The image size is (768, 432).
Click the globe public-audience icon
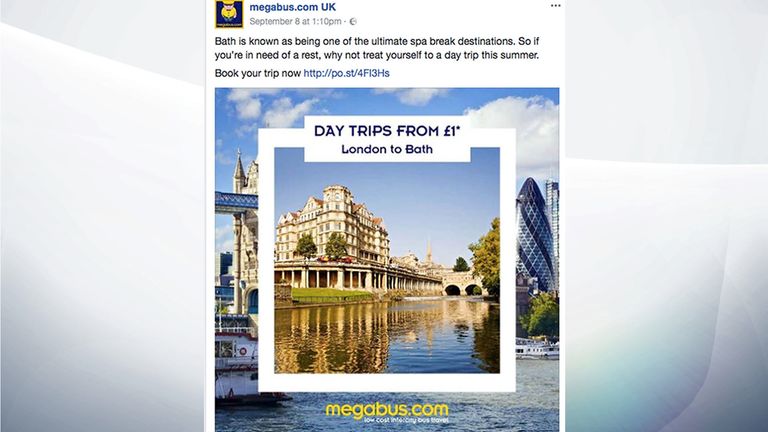point(353,22)
